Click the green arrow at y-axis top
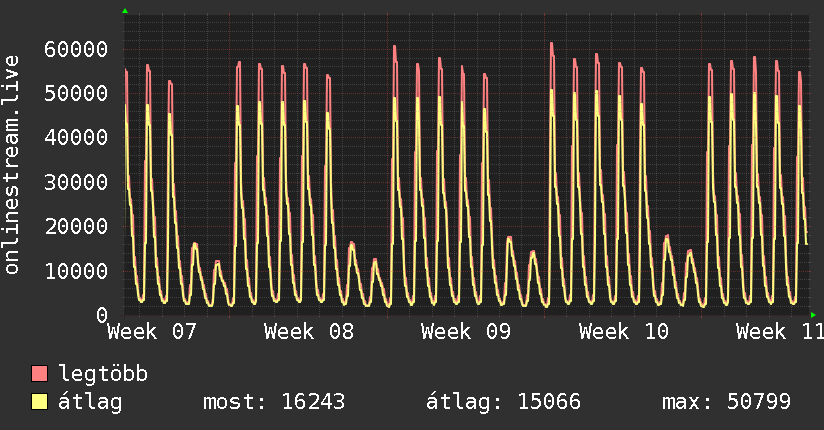This screenshot has width=824, height=430. click(125, 11)
